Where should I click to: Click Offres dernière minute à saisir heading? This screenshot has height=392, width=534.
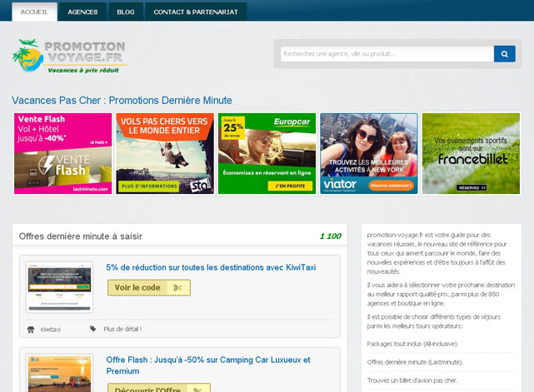[x=81, y=236]
